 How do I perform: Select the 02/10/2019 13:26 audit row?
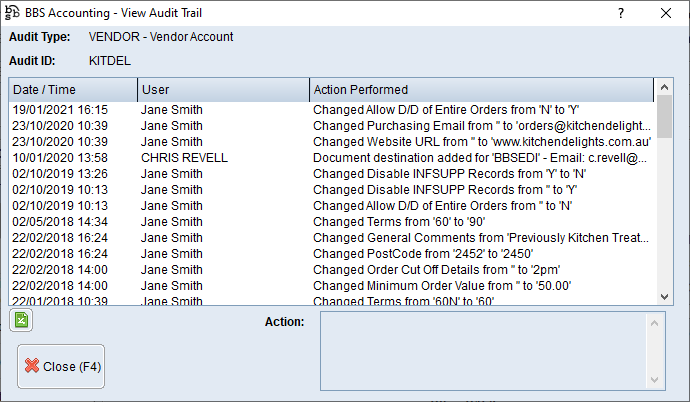pos(60,174)
